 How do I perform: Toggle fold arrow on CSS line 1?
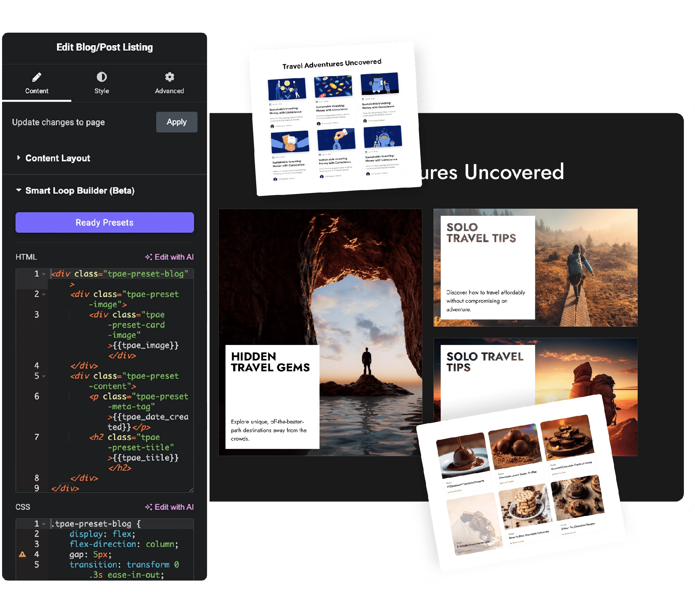click(44, 524)
